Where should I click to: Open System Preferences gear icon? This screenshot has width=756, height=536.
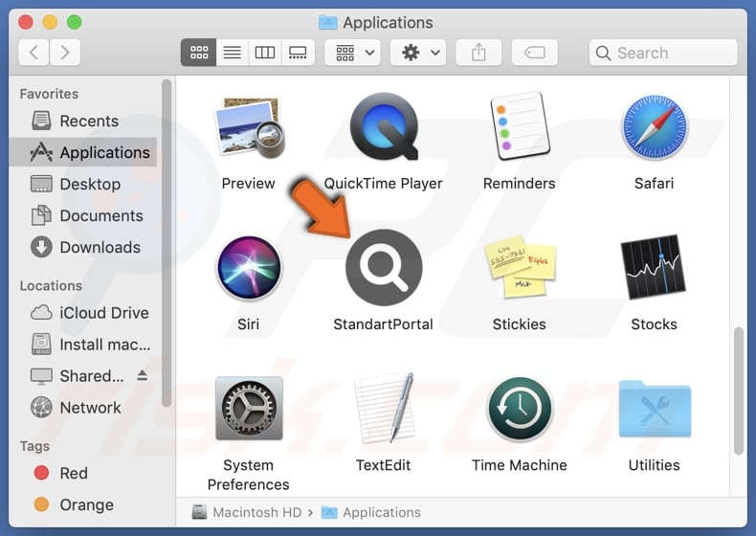(249, 408)
